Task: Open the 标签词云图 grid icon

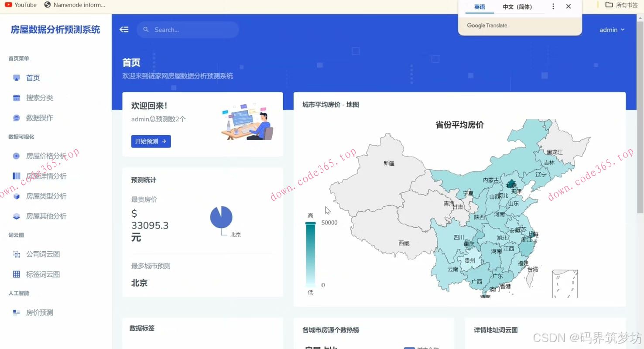Action: [x=16, y=274]
